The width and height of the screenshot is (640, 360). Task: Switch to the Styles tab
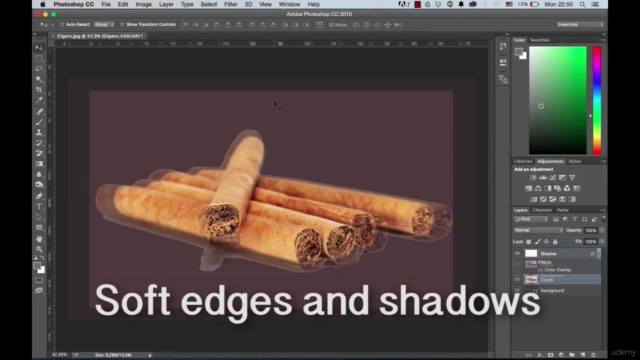pos(575,161)
